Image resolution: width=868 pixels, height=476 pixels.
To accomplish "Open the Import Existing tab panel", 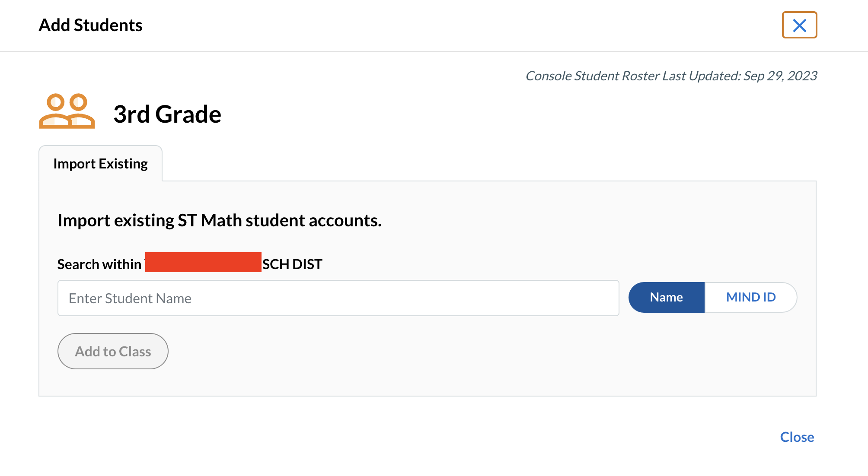I will click(x=100, y=163).
